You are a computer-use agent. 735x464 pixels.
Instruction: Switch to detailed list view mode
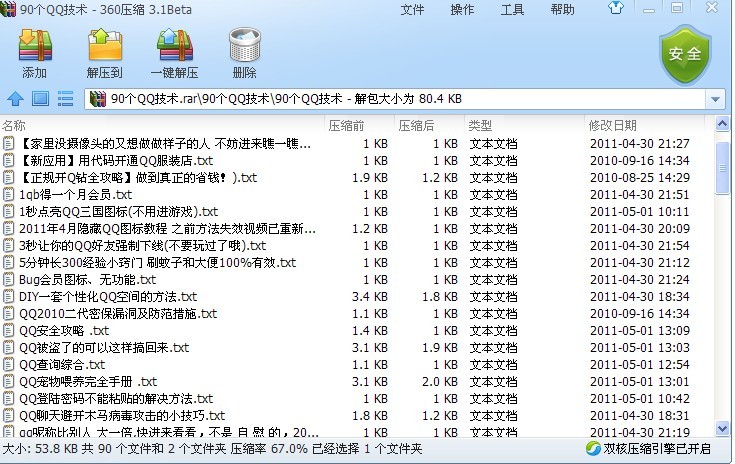coord(66,99)
